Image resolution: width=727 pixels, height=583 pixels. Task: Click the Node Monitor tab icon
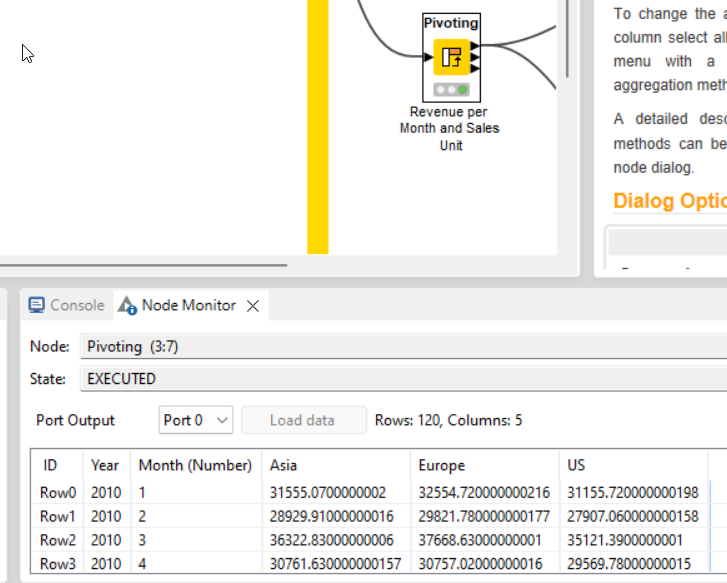[127, 305]
